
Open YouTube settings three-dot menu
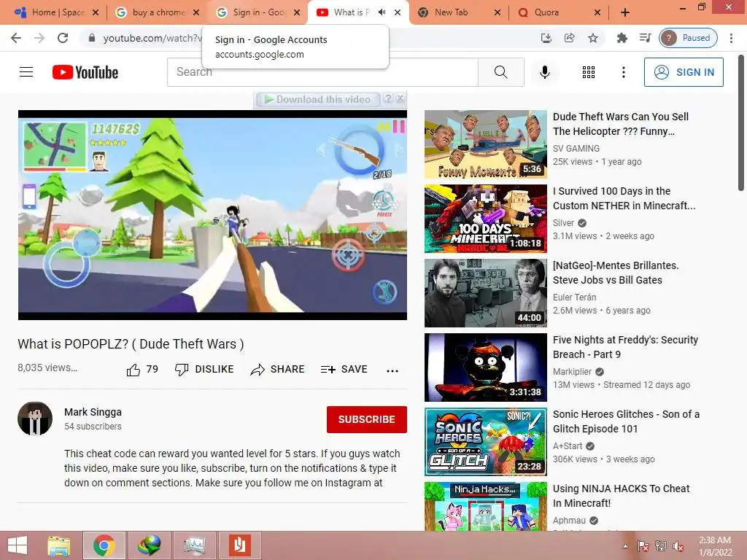pyautogui.click(x=623, y=72)
